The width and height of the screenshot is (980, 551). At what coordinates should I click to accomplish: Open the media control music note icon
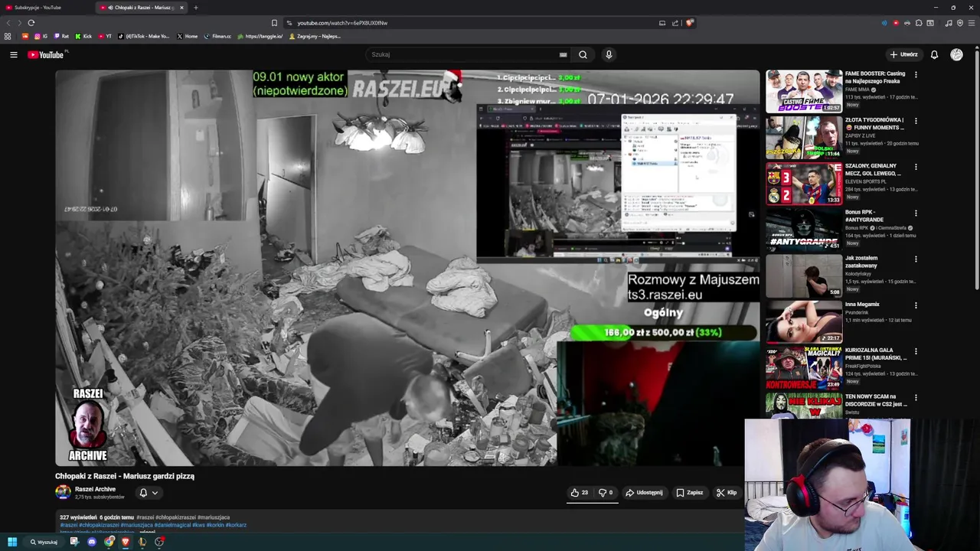[x=949, y=23]
